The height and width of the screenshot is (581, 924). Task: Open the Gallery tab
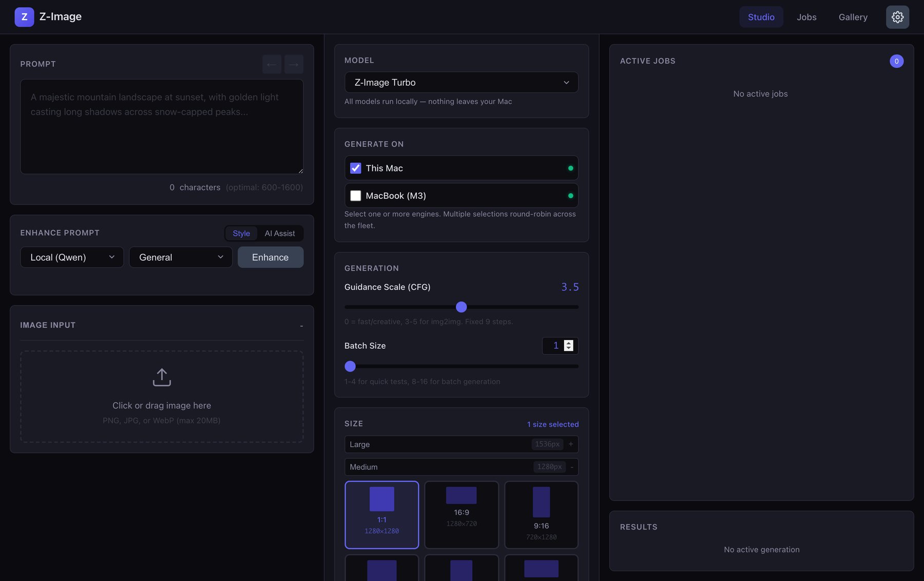pyautogui.click(x=853, y=17)
